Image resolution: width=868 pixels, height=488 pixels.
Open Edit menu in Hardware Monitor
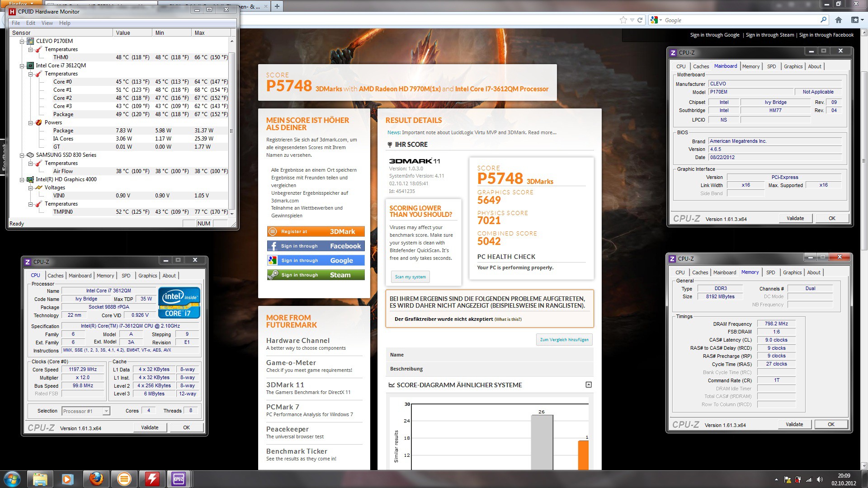(31, 23)
